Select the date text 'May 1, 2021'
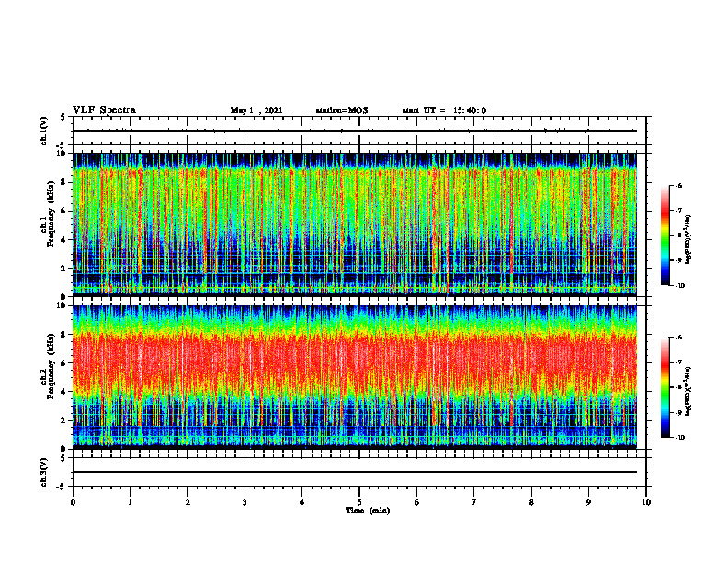Viewport: 728px width, 563px height. click(x=256, y=110)
